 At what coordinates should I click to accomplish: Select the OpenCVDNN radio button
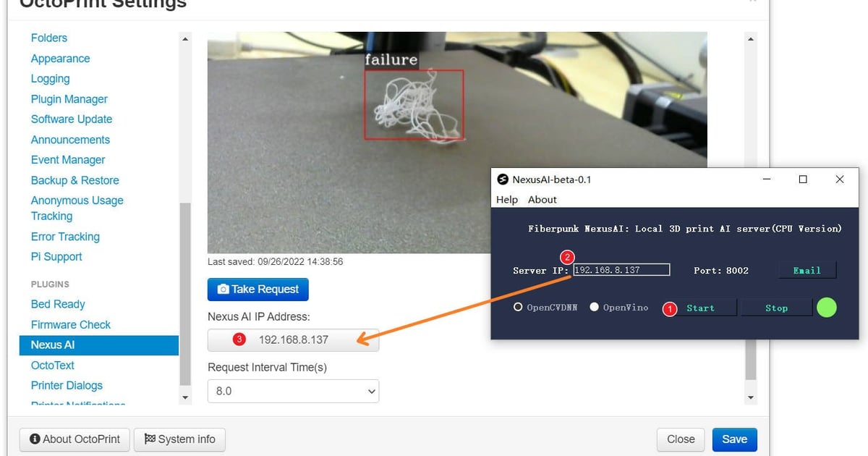pyautogui.click(x=518, y=306)
